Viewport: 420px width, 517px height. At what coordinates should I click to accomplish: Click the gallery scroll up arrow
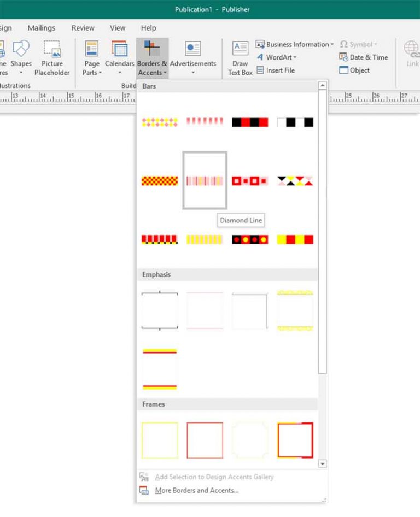point(322,86)
